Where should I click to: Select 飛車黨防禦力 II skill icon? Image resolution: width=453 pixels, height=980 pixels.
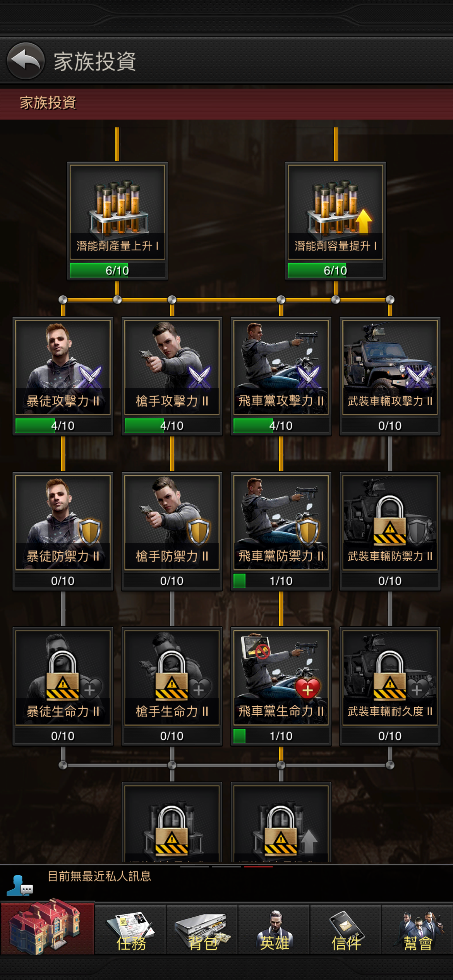pyautogui.click(x=281, y=522)
